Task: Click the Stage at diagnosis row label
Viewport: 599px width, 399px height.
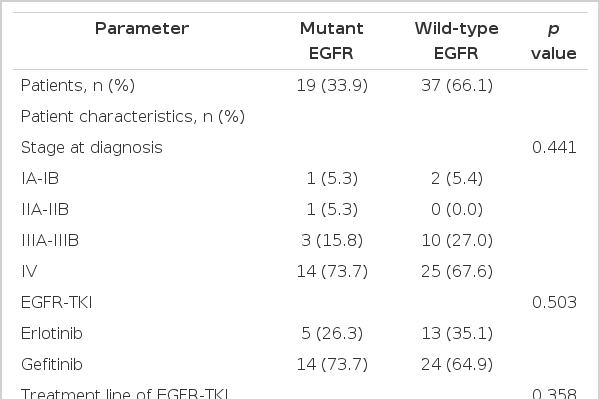Action: pos(92,148)
